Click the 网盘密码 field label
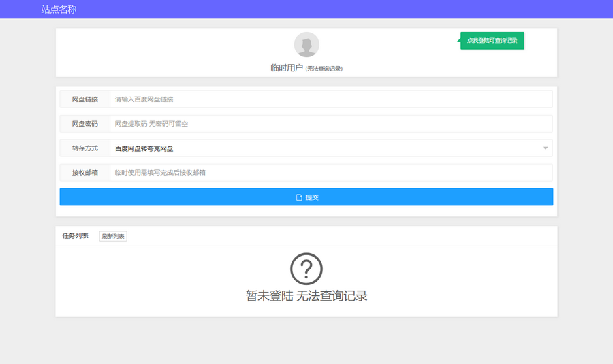The image size is (613, 364). tap(85, 124)
